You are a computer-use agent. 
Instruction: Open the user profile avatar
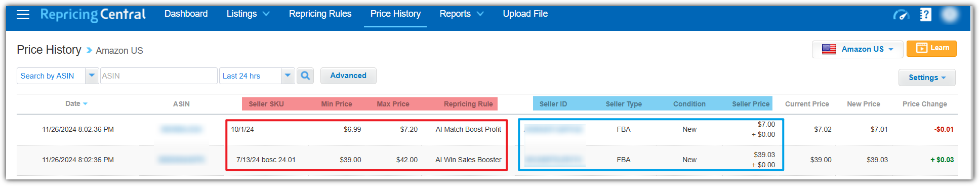950,15
